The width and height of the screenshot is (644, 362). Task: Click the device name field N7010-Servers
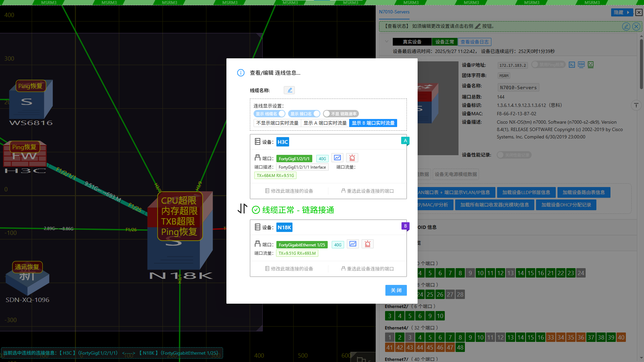(x=518, y=87)
